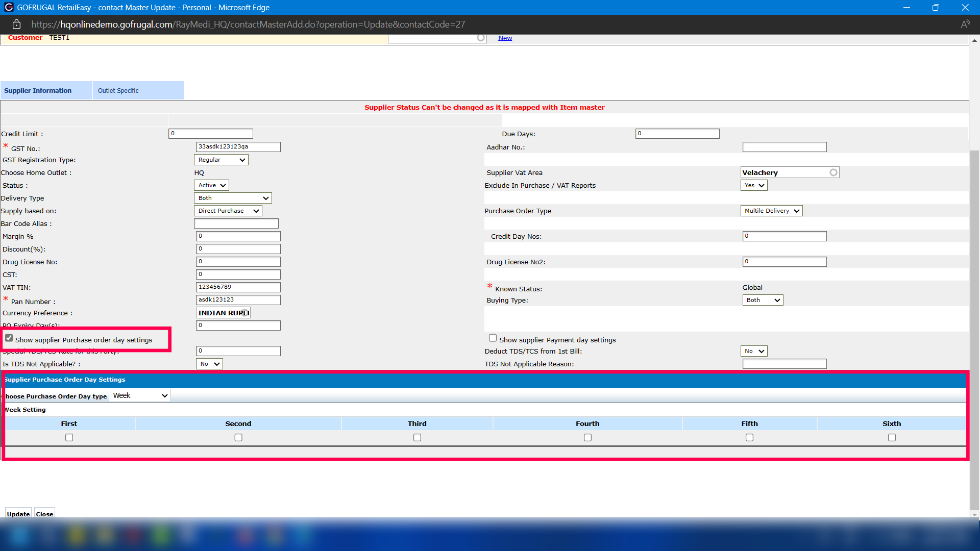Select the Supplier Information tab
Screen dimensions: 980x551
coord(38,90)
